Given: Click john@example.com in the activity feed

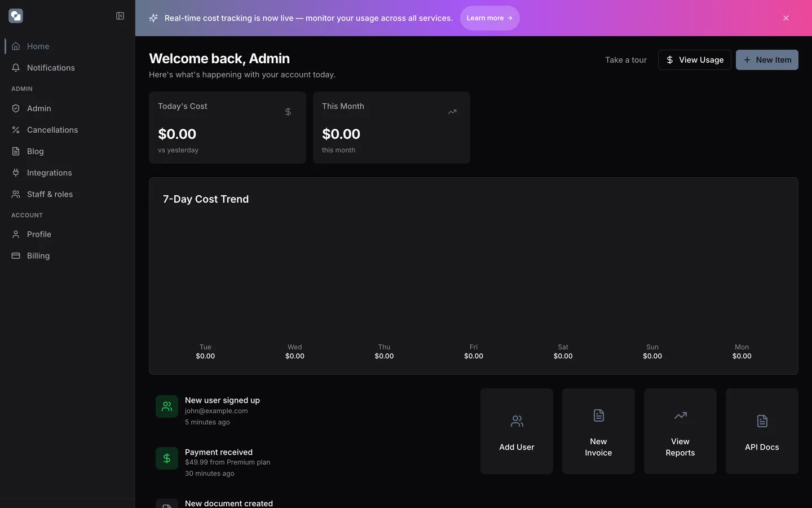Looking at the screenshot, I should click(x=217, y=411).
